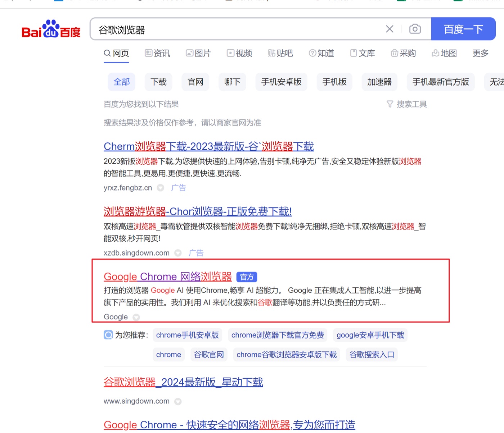Click the chrome谷歌浏览器安卓版下载 suggestion
The width and height of the screenshot is (504, 433).
tap(287, 355)
